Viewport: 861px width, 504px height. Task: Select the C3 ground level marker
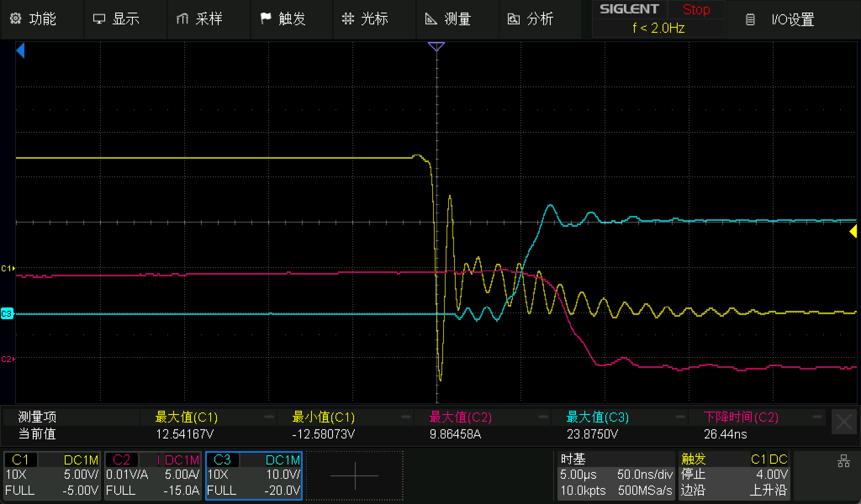8,313
